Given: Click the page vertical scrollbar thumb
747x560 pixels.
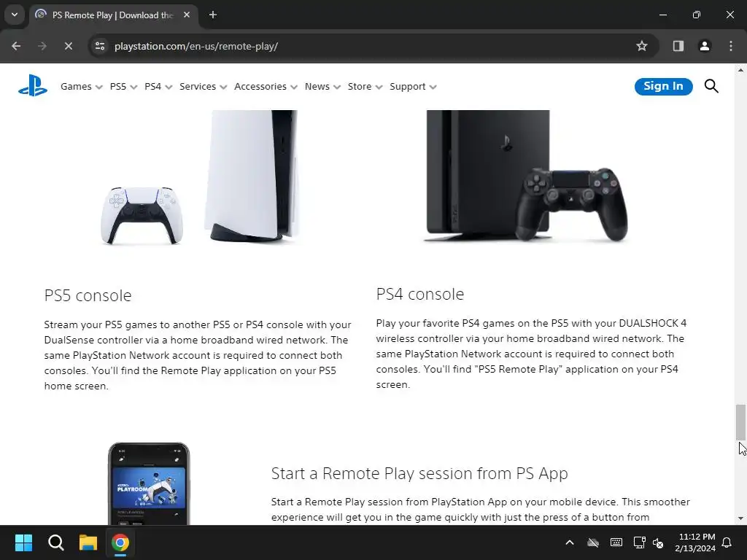Looking at the screenshot, I should click(x=740, y=422).
